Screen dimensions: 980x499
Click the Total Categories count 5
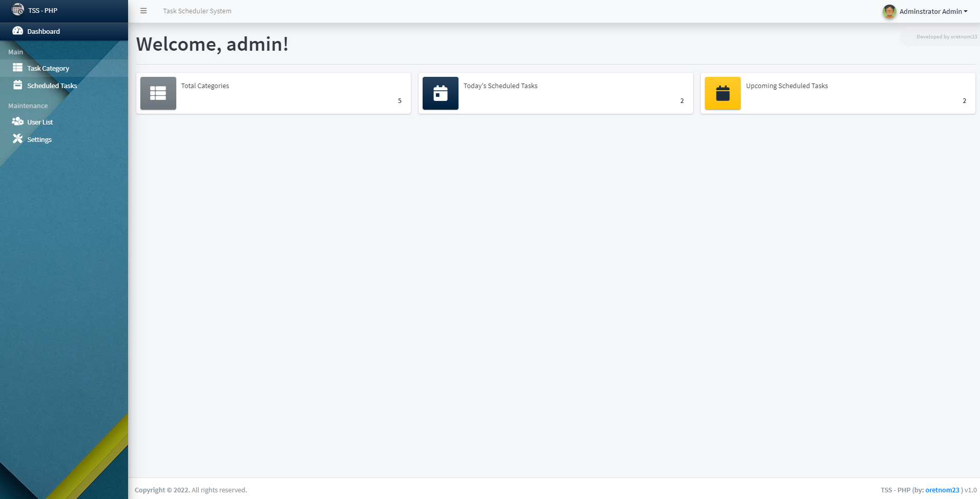click(x=400, y=101)
